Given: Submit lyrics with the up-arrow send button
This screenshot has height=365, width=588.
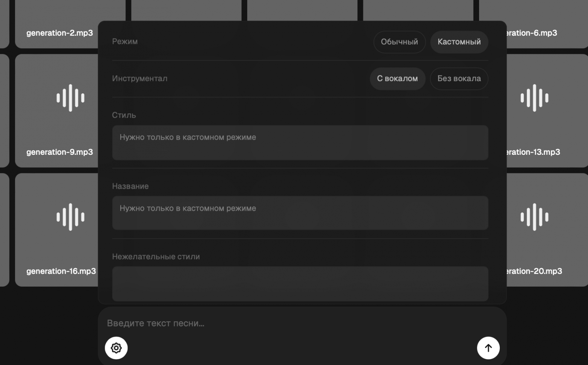Looking at the screenshot, I should (x=488, y=348).
